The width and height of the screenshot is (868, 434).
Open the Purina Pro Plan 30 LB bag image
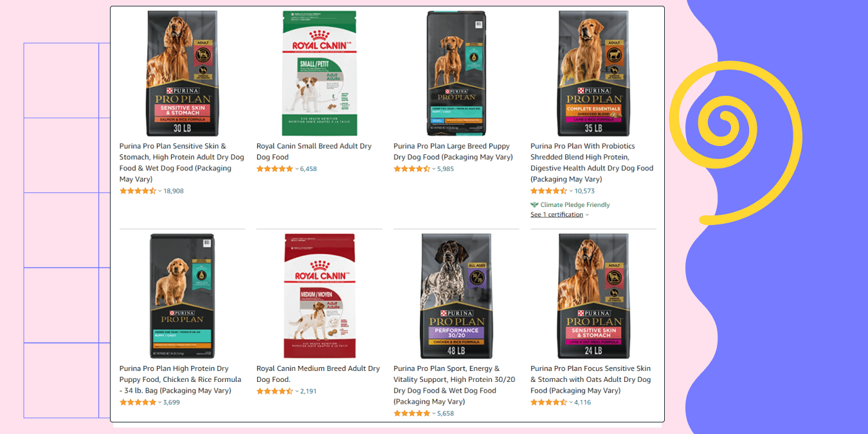pyautogui.click(x=182, y=73)
